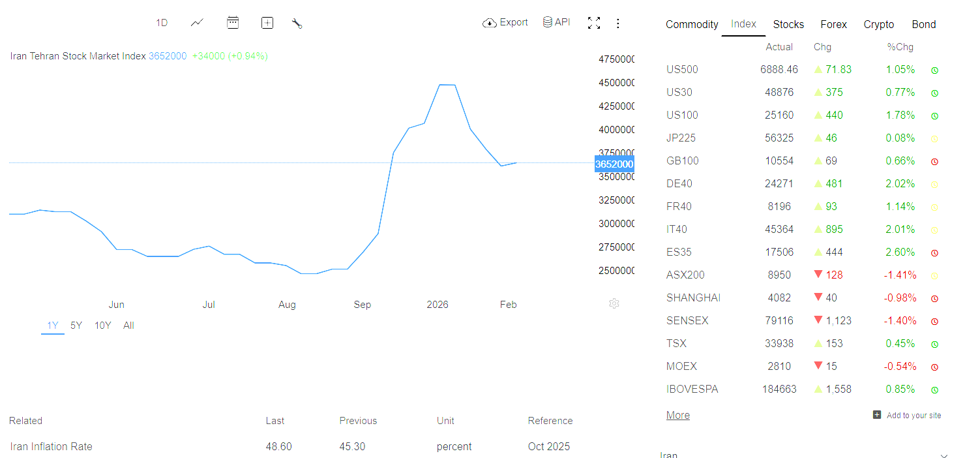
Task: Switch to the Crypto tab
Action: (879, 24)
